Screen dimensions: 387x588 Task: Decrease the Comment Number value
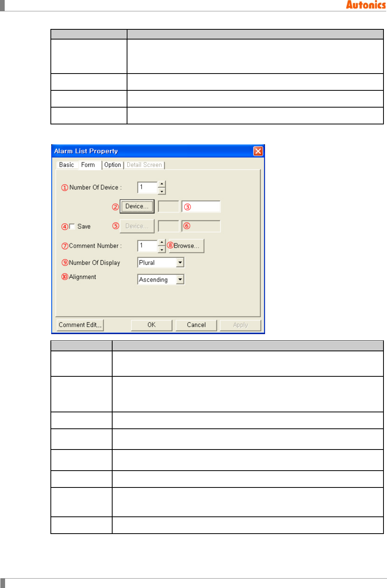pyautogui.click(x=162, y=249)
